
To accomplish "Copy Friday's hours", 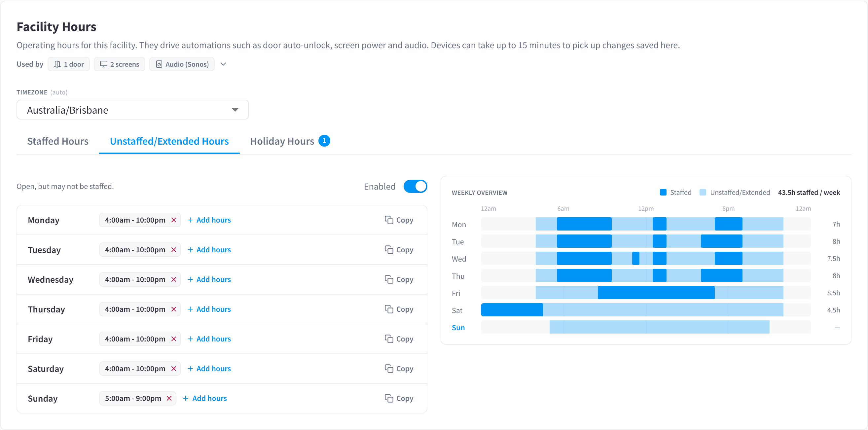I will (x=399, y=339).
